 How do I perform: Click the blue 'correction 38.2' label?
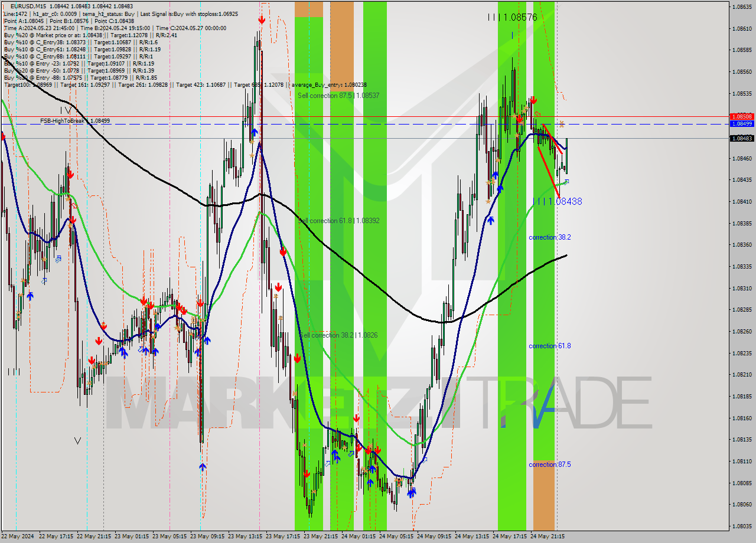click(x=549, y=237)
